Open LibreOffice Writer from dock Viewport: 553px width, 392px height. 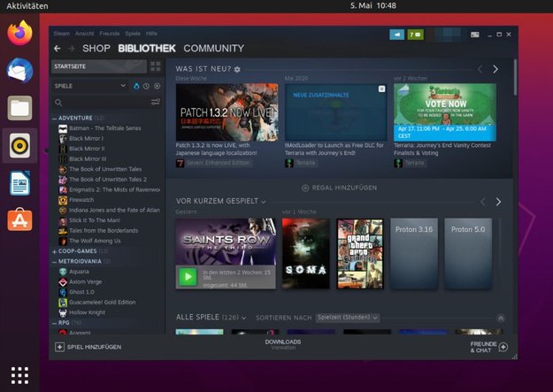pyautogui.click(x=19, y=183)
